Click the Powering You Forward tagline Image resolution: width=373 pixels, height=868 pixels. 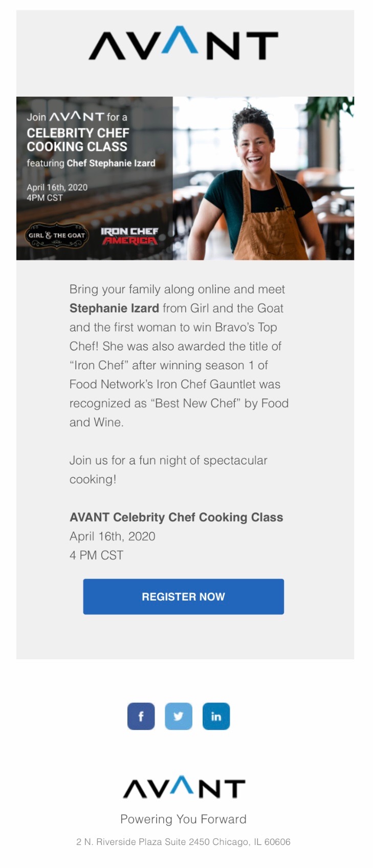183,819
